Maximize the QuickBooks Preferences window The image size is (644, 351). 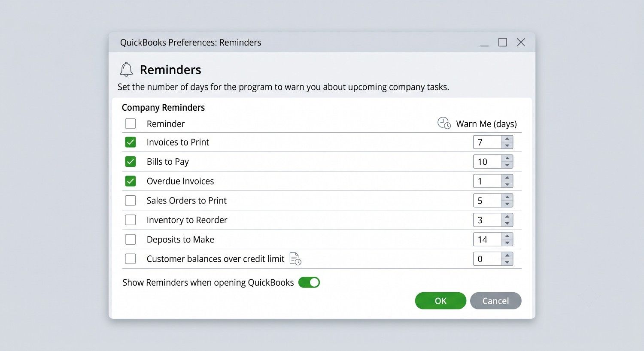click(502, 42)
